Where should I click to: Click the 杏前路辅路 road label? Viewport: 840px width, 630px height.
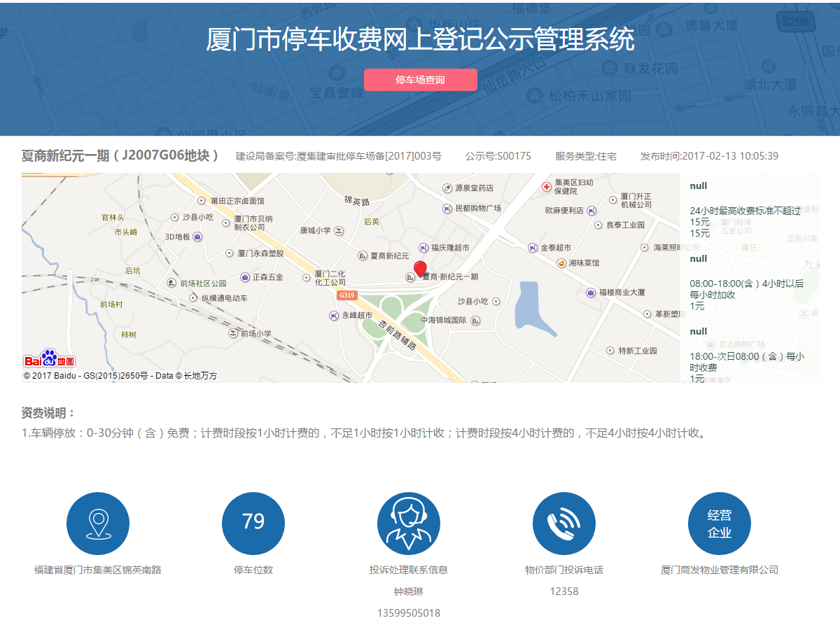pyautogui.click(x=398, y=335)
